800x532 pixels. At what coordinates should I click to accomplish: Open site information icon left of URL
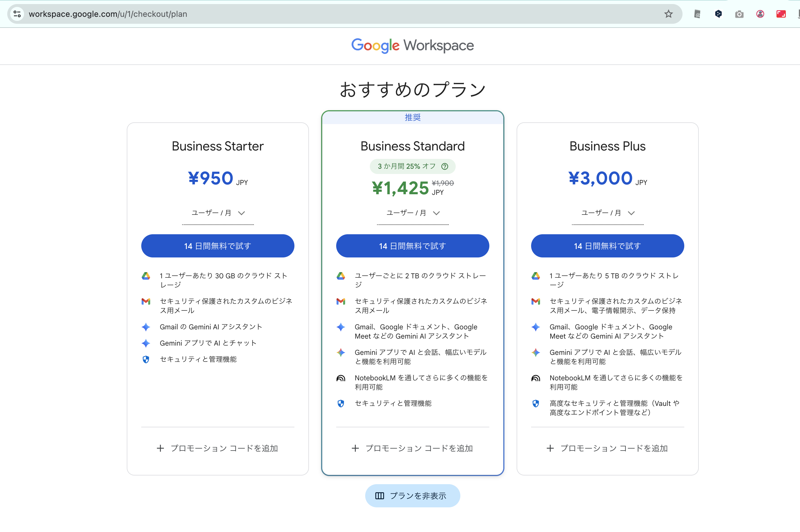click(x=17, y=14)
